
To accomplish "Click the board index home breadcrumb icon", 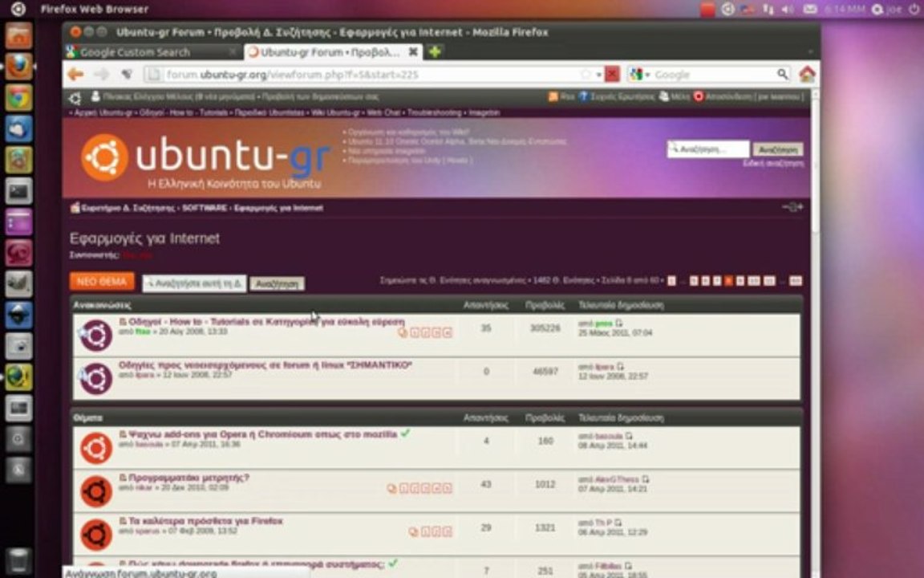I will 75,208.
